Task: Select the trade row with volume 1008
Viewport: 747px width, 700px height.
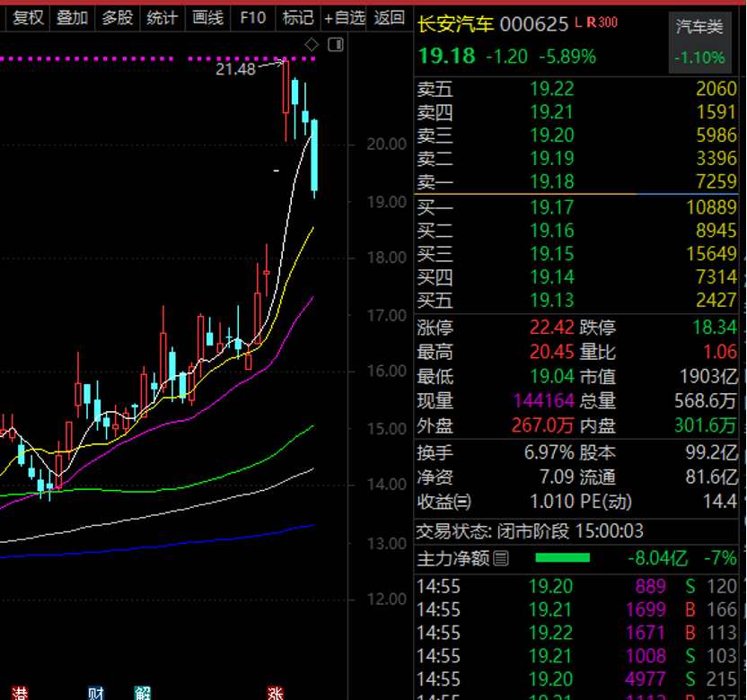Action: tap(576, 656)
